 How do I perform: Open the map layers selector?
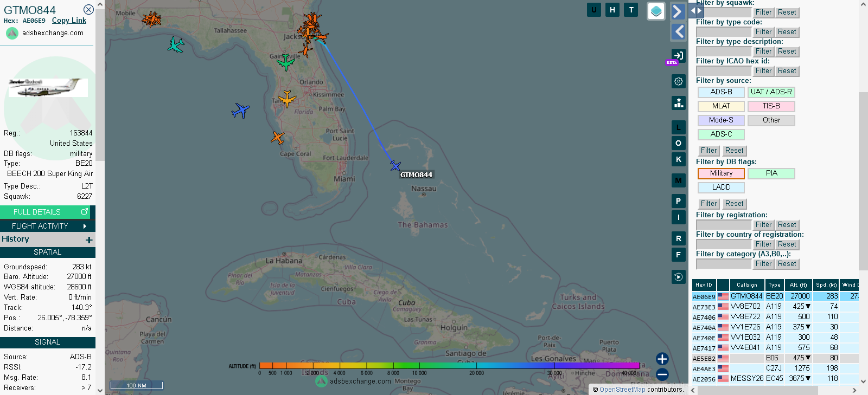(656, 11)
